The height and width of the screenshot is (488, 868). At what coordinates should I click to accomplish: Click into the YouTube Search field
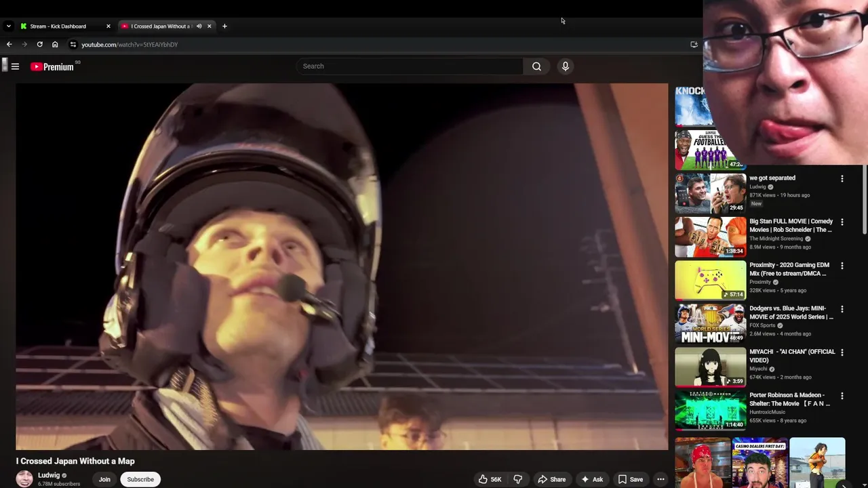point(410,66)
